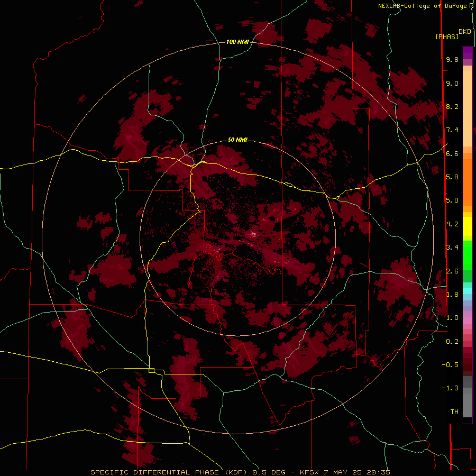The height and width of the screenshot is (476, 476).
Task: Click the 0.2 scale value
Action: pyautogui.click(x=452, y=342)
